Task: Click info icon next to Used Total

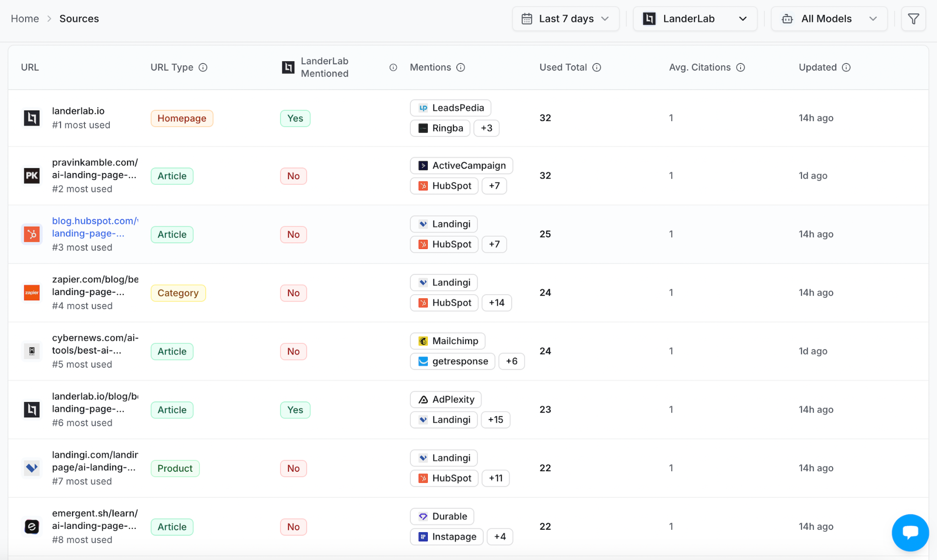Action: (597, 67)
